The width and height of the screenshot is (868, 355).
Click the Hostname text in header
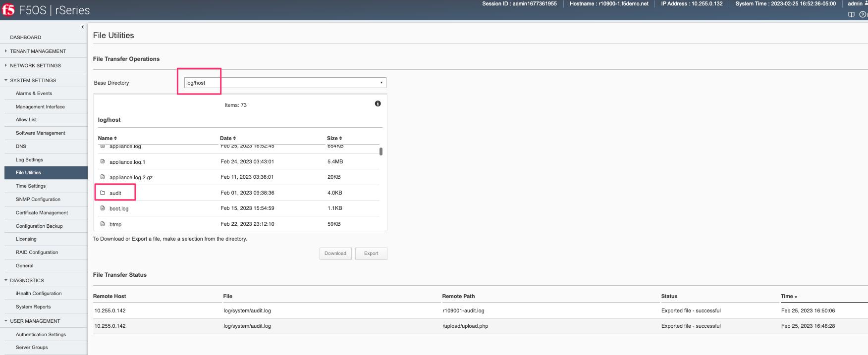[609, 3]
